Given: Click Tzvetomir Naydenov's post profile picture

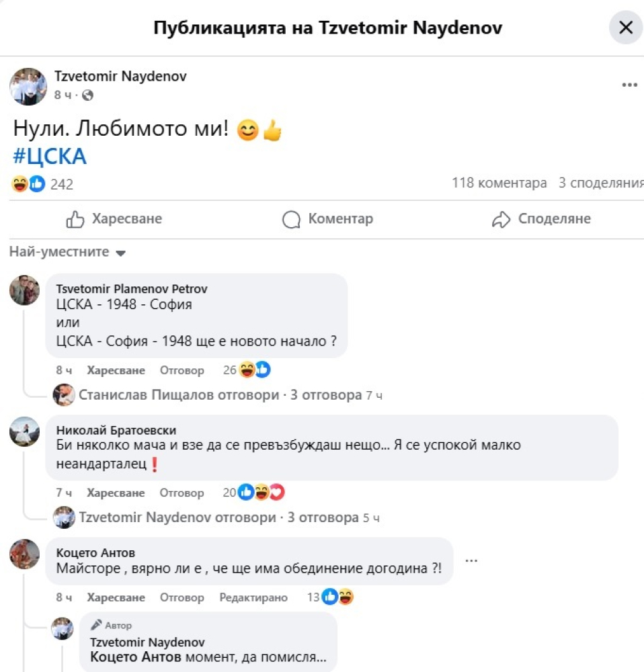Looking at the screenshot, I should coord(28,86).
